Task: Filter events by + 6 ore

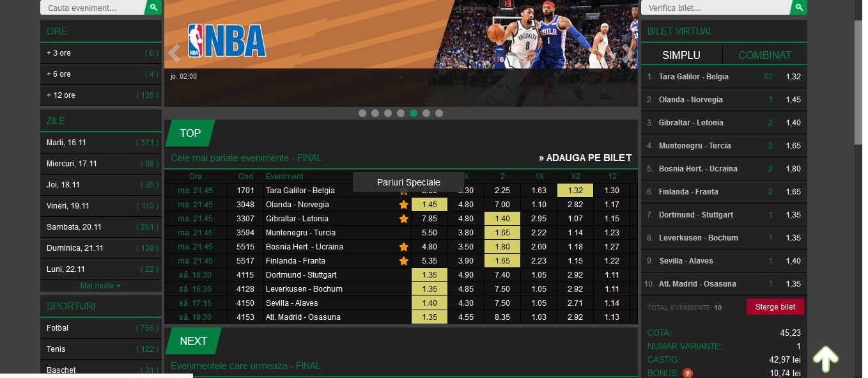Action: pyautogui.click(x=101, y=74)
